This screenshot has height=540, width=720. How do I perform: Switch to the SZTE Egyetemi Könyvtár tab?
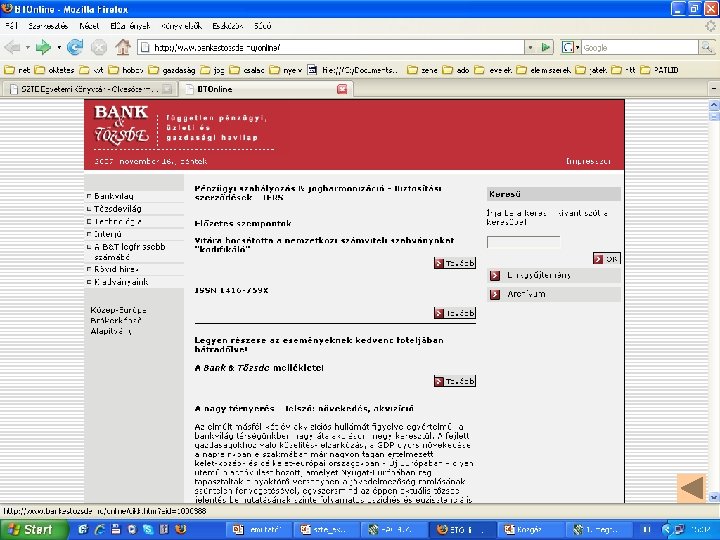coord(89,89)
